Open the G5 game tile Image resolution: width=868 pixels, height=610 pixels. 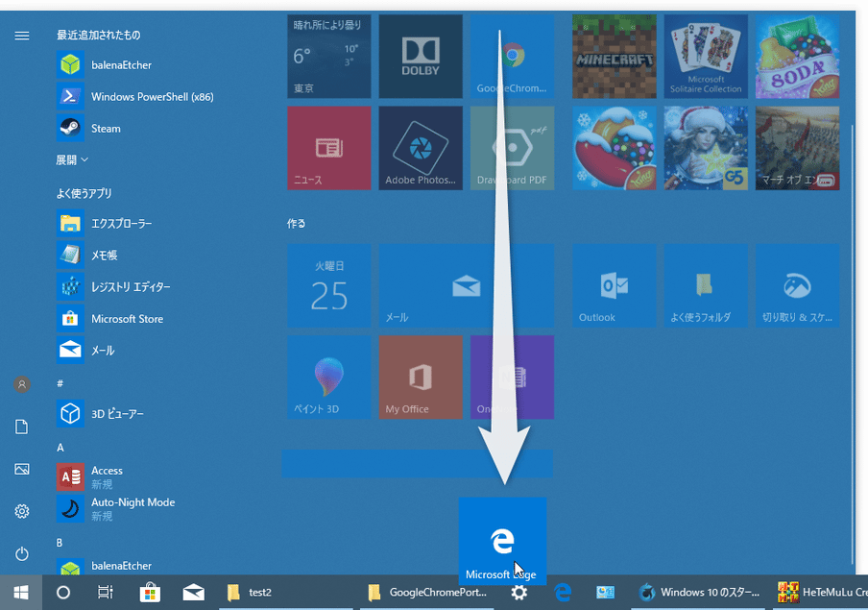(706, 149)
